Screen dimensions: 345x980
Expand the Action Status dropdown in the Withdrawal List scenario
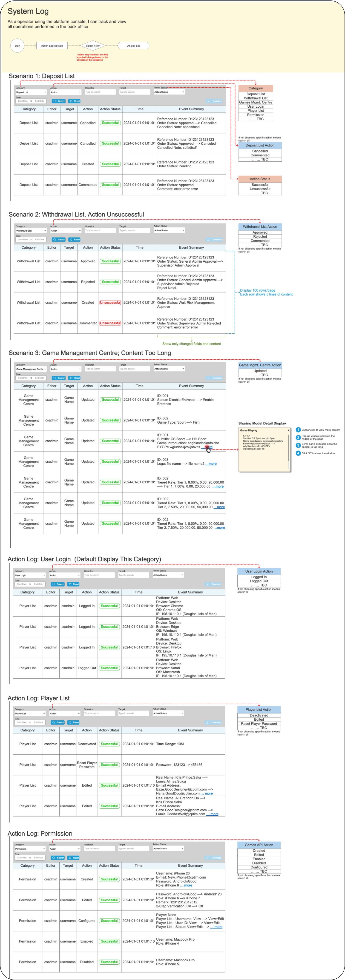tap(169, 230)
